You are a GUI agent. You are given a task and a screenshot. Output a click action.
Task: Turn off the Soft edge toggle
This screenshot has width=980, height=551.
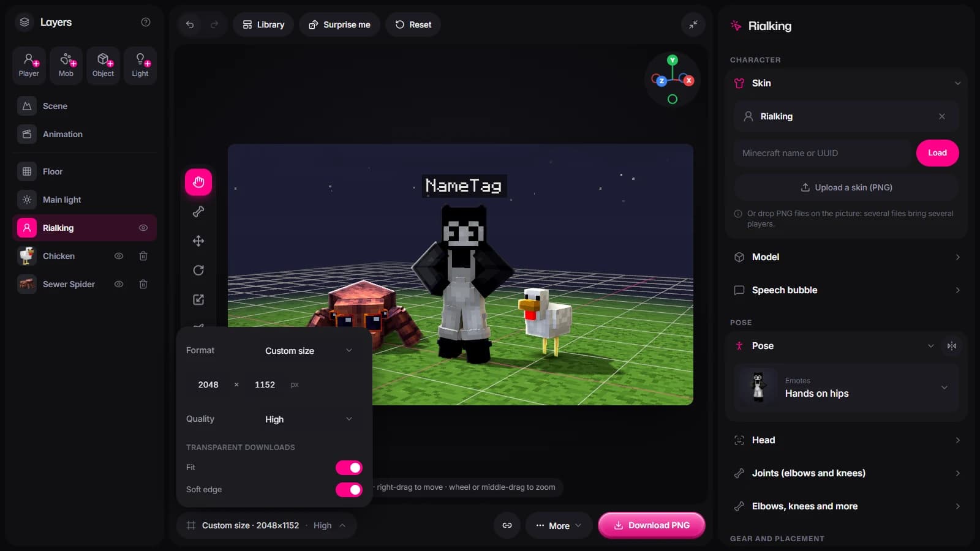349,490
